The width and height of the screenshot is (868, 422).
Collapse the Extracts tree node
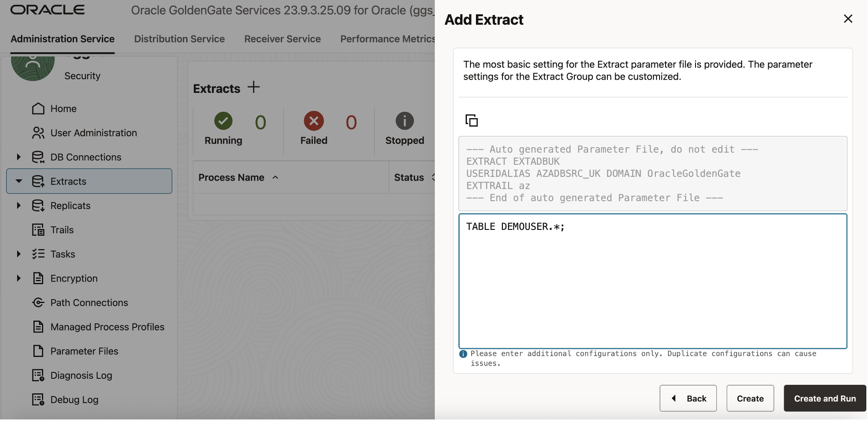pos(18,181)
